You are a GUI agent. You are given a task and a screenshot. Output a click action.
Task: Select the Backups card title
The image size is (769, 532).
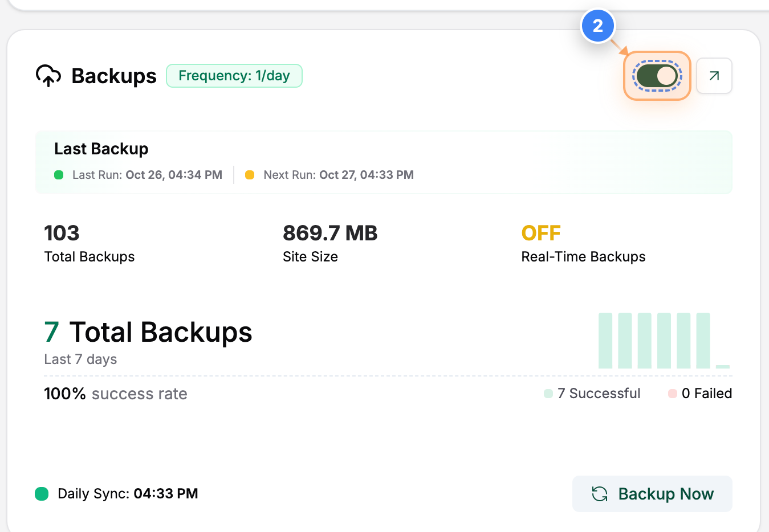(113, 76)
